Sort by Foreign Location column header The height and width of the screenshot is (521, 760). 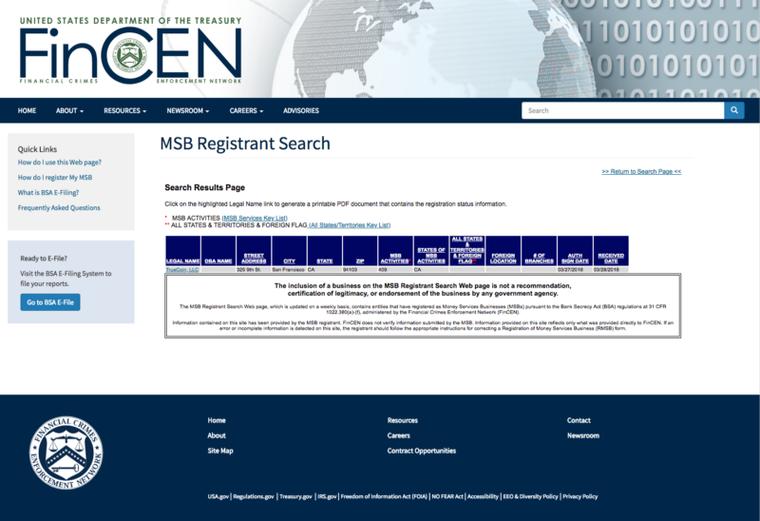pos(503,258)
